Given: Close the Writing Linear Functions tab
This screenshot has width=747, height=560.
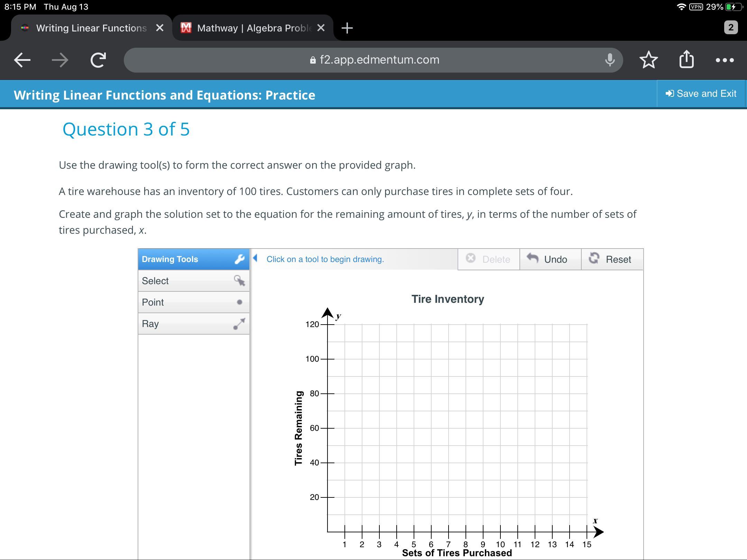Looking at the screenshot, I should tap(159, 28).
